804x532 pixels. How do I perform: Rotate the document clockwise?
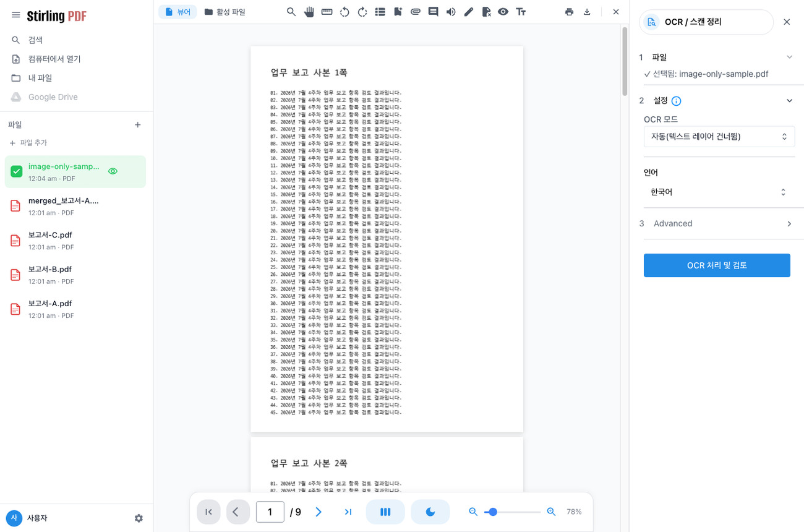362,12
